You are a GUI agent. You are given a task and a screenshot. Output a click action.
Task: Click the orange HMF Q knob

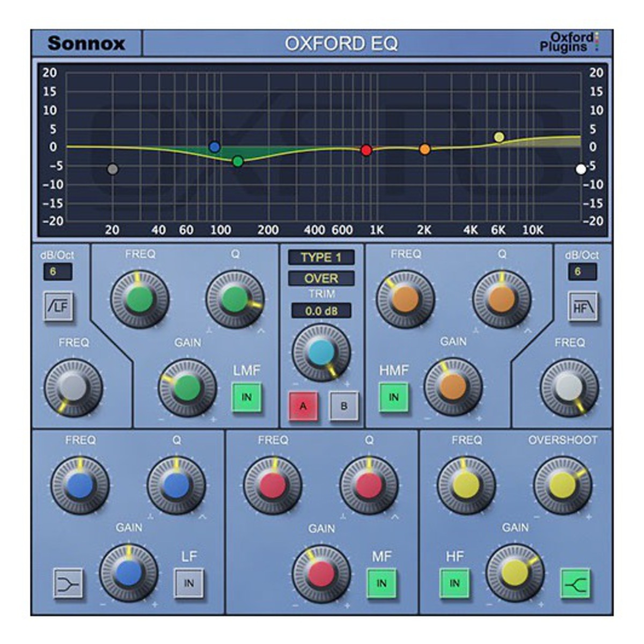click(501, 299)
